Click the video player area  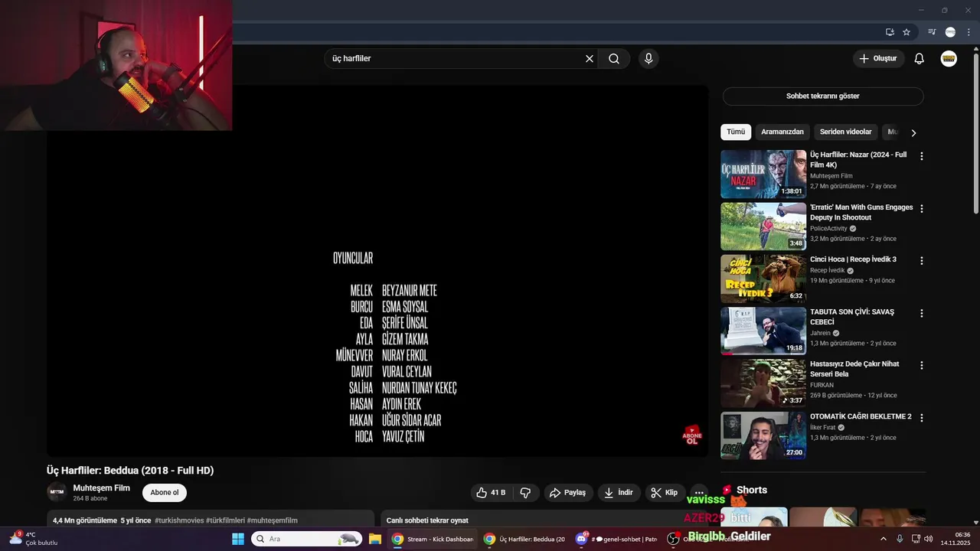377,272
